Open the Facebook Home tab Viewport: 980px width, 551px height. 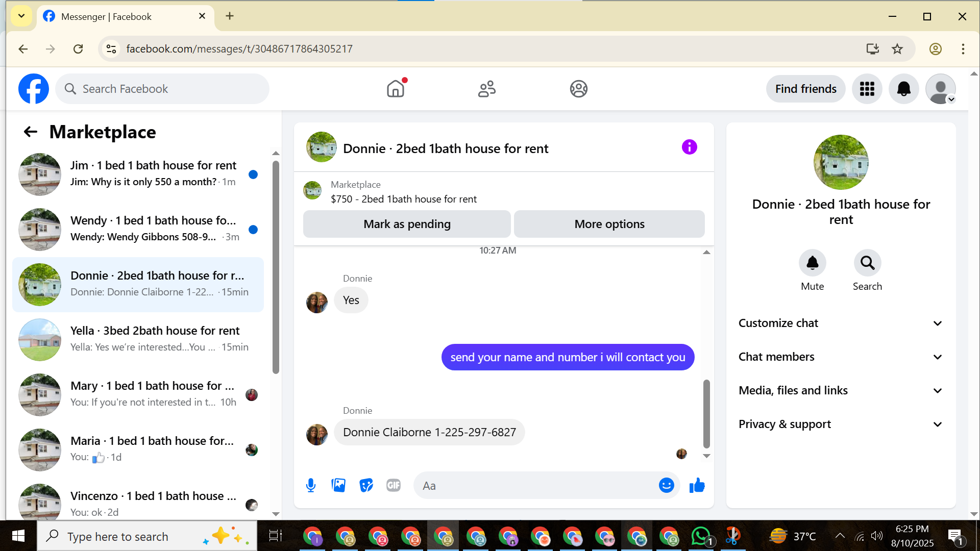tap(396, 89)
